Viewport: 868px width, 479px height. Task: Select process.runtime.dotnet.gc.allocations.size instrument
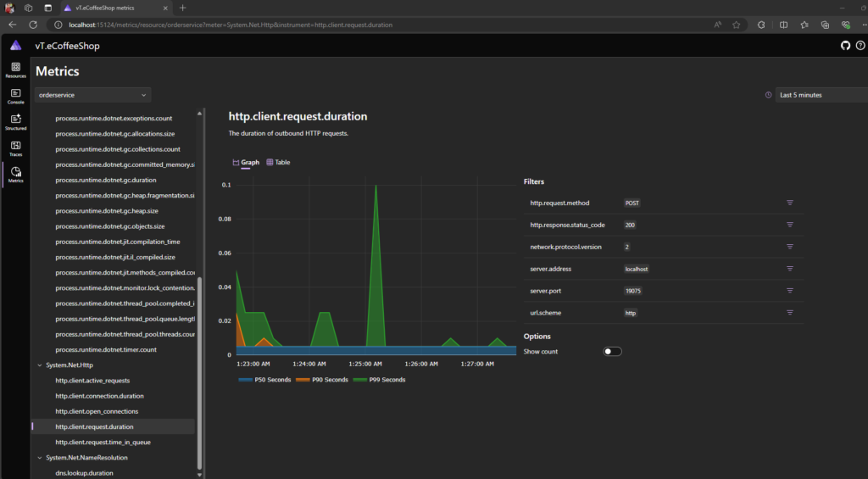115,133
